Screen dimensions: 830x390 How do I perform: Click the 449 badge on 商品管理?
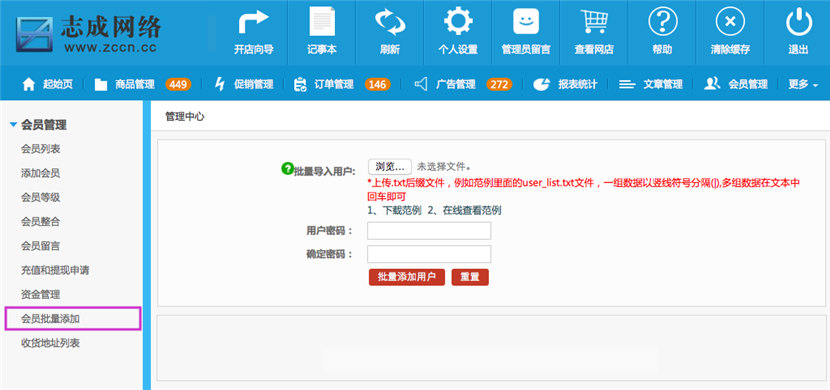[x=178, y=84]
